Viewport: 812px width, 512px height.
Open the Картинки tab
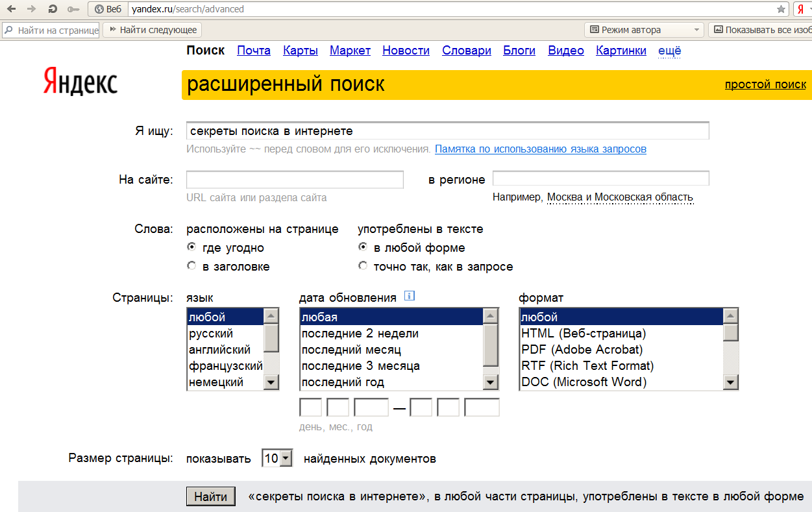pos(621,51)
